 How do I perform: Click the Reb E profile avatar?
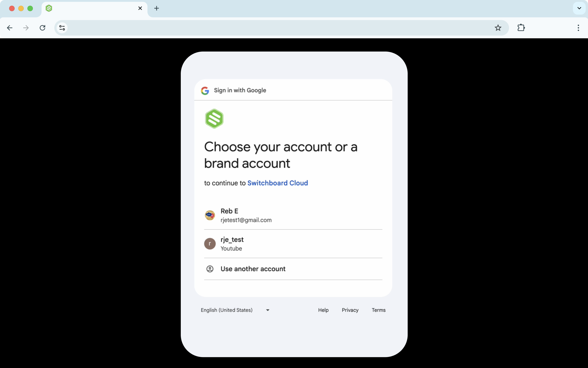click(x=210, y=215)
